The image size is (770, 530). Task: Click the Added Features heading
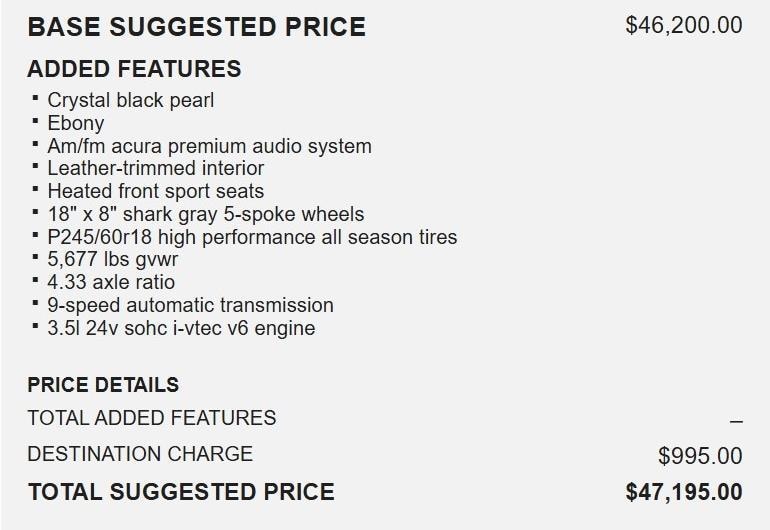coord(134,69)
